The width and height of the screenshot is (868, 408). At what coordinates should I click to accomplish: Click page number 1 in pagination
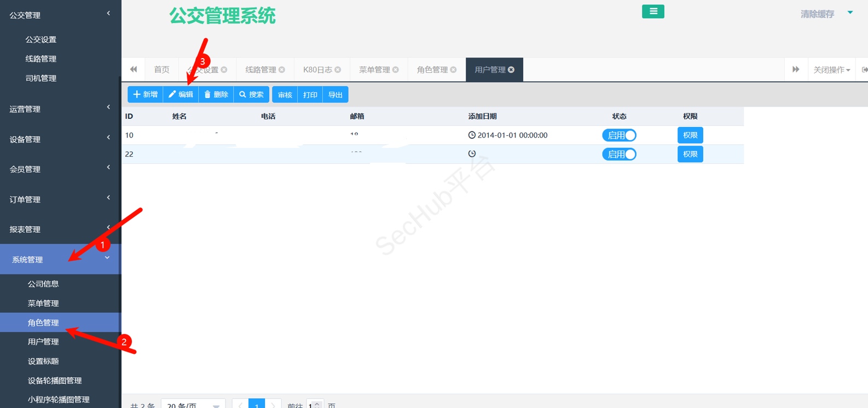pos(257,405)
